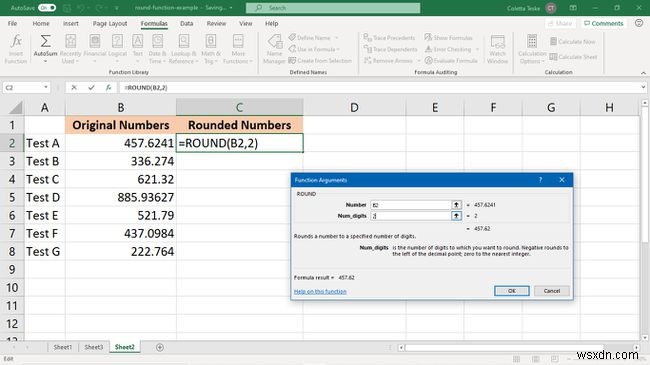Screen dimensions: 650x365
Task: Click the AutoSum sigma icon
Action: pyautogui.click(x=45, y=41)
